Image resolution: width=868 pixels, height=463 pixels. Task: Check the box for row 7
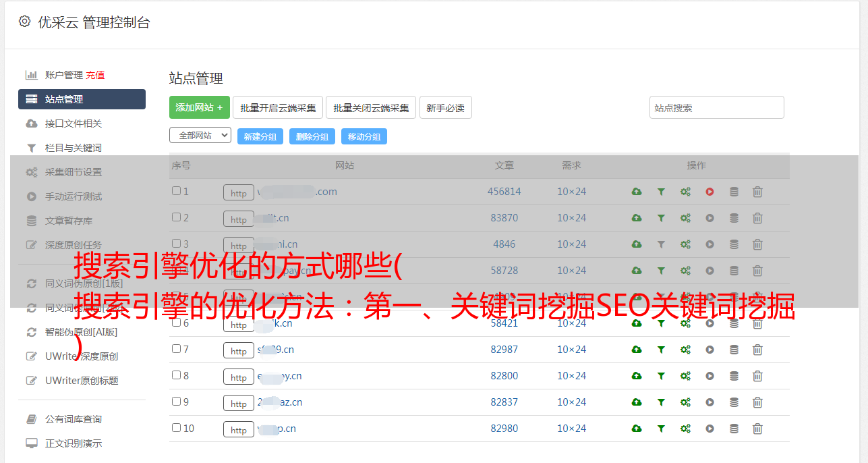pos(176,349)
